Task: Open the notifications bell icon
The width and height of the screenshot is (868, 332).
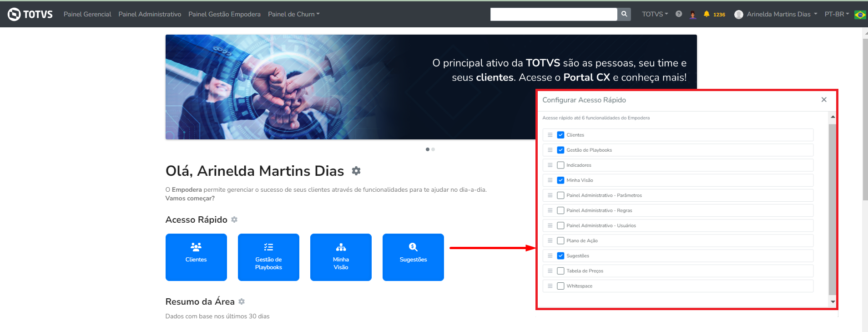Action: pos(707,14)
